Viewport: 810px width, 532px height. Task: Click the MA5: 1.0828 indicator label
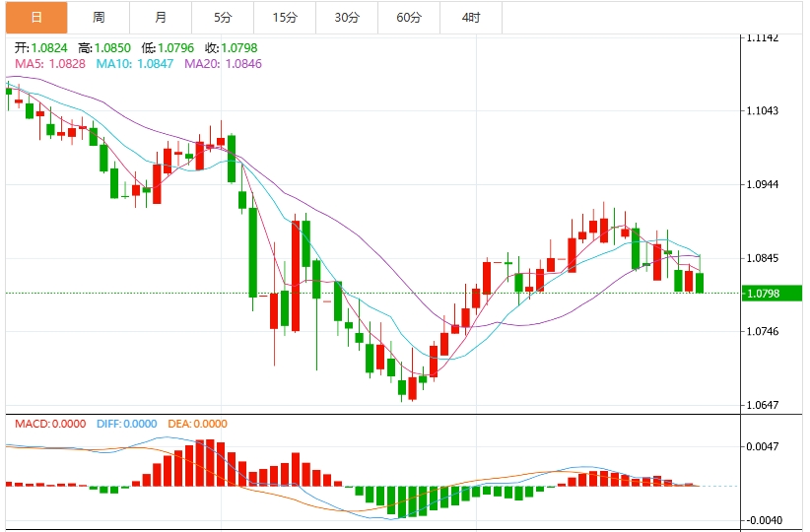(50, 63)
